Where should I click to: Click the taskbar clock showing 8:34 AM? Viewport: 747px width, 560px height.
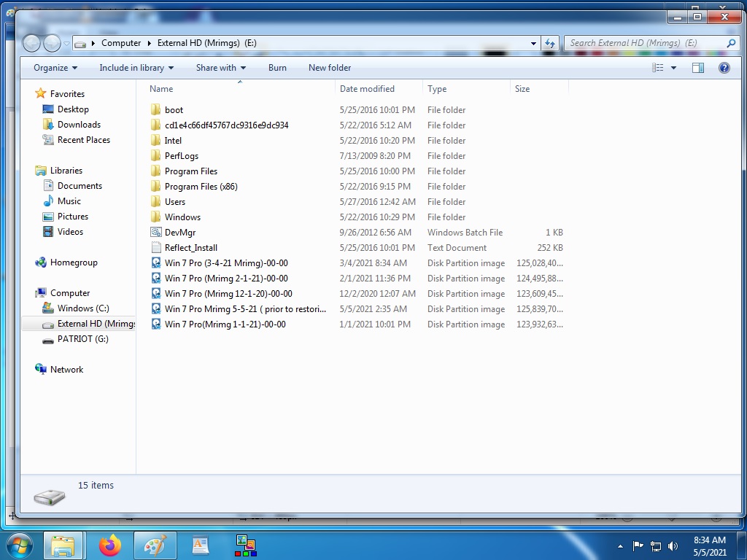click(x=710, y=546)
